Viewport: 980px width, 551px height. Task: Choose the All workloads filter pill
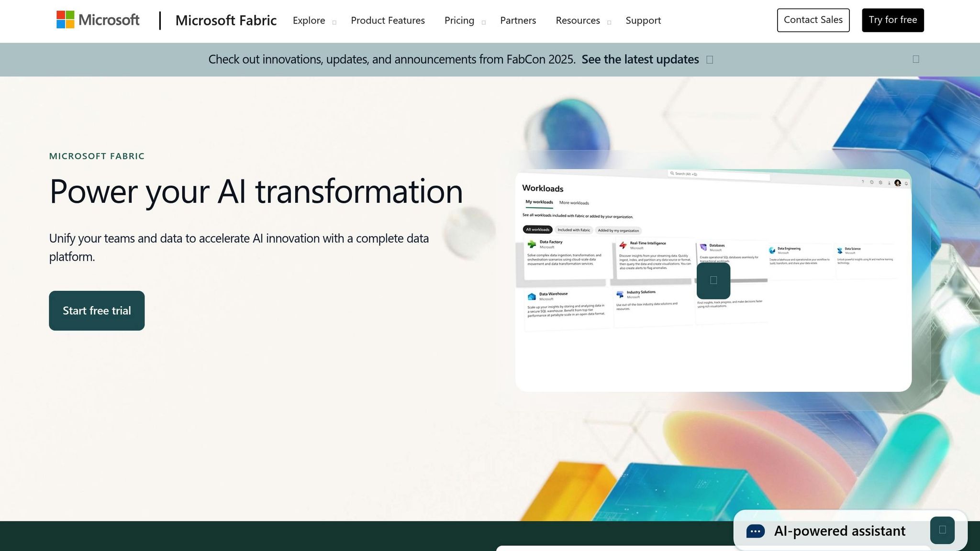pyautogui.click(x=537, y=230)
